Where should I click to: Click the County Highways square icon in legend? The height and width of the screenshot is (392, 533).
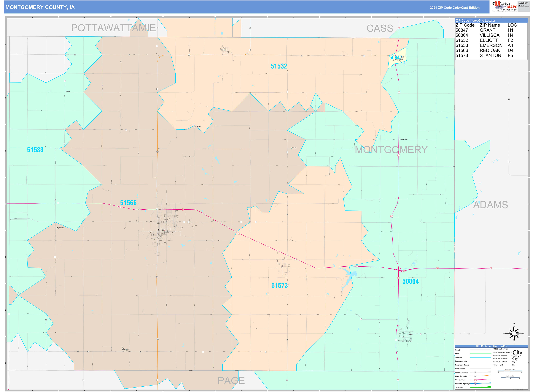tap(475, 373)
